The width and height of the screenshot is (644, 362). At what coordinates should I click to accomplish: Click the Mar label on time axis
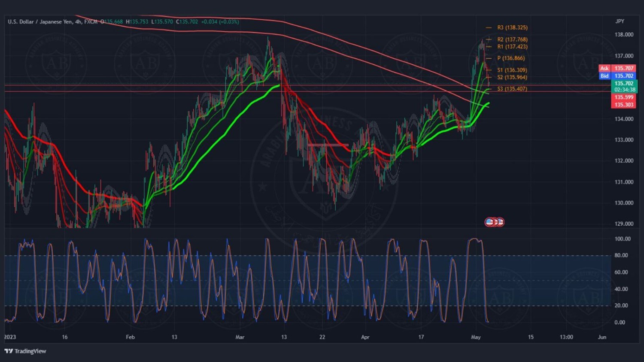[240, 337]
